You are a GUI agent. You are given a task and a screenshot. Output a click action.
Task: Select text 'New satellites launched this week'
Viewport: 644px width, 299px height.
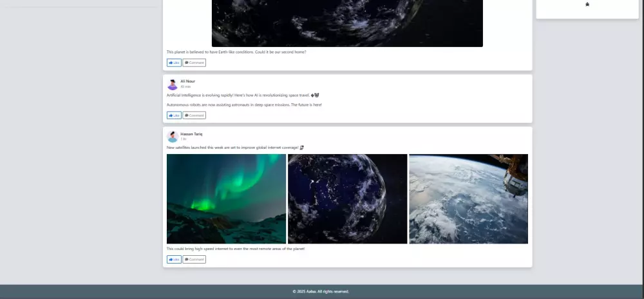point(194,148)
